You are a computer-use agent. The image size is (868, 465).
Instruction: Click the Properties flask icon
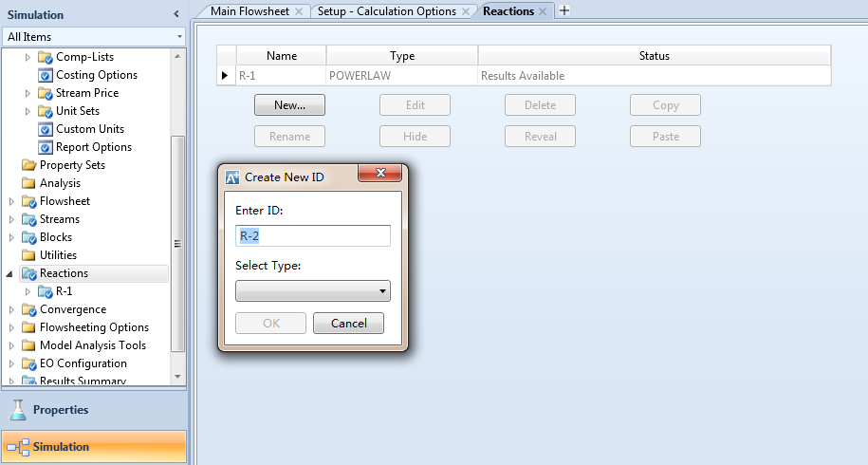click(18, 410)
